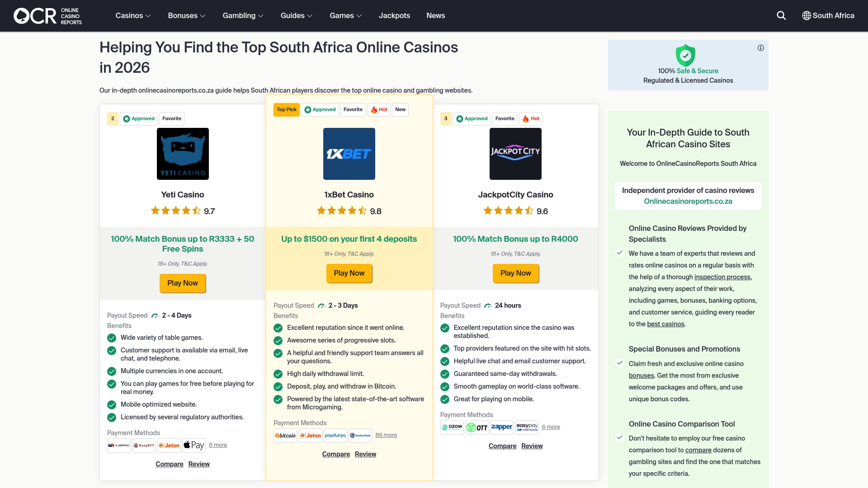Open the South Africa region selector
868x488 pixels.
pyautogui.click(x=828, y=15)
